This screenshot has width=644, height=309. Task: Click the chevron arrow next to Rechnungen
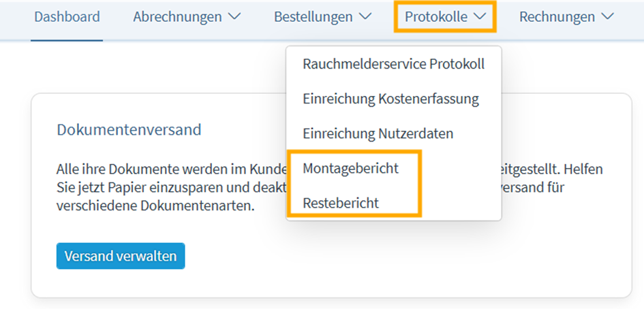pos(607,17)
